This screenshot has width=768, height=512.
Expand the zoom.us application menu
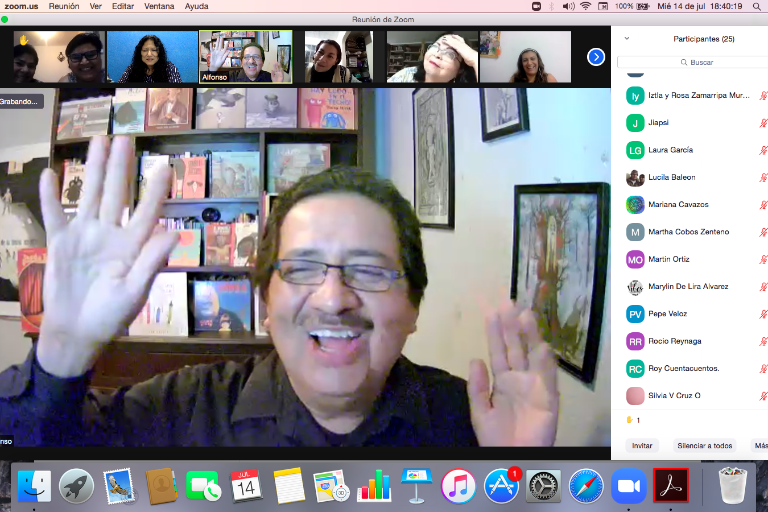point(21,6)
